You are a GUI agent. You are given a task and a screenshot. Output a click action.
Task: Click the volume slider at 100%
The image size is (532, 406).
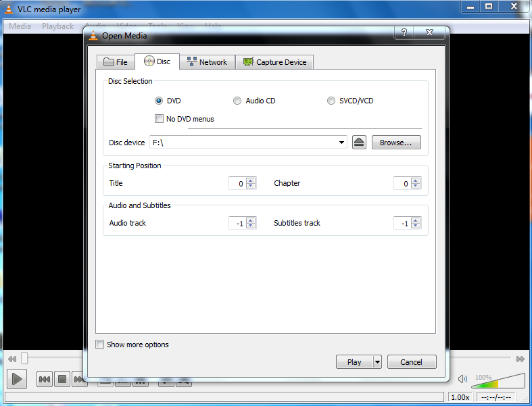(498, 381)
